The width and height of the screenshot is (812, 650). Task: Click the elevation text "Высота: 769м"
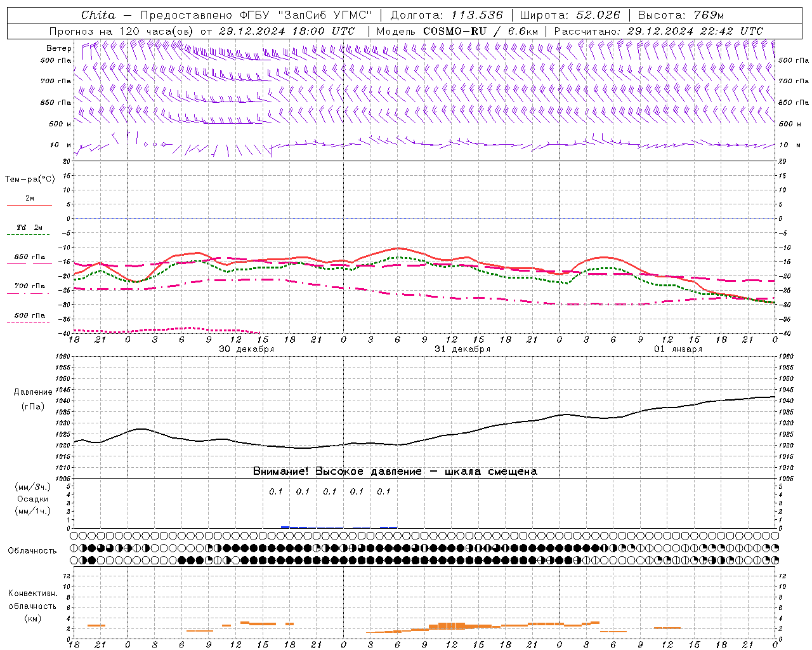pos(681,15)
